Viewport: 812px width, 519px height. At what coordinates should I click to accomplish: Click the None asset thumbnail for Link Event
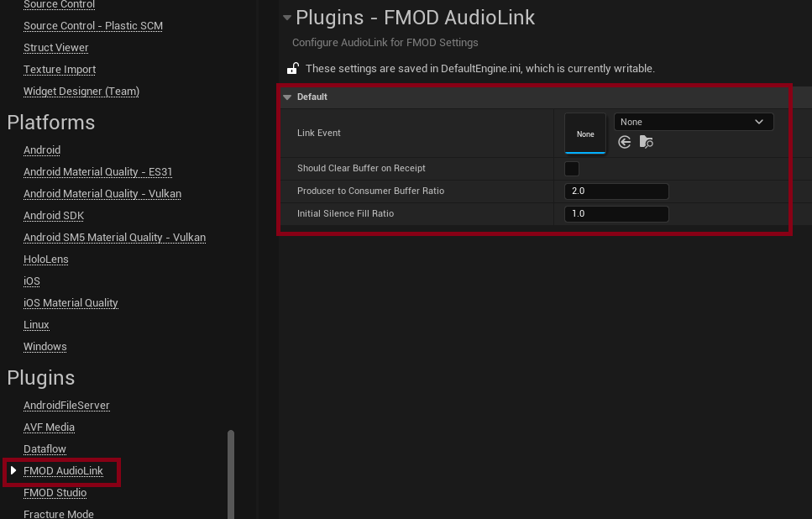(x=584, y=133)
